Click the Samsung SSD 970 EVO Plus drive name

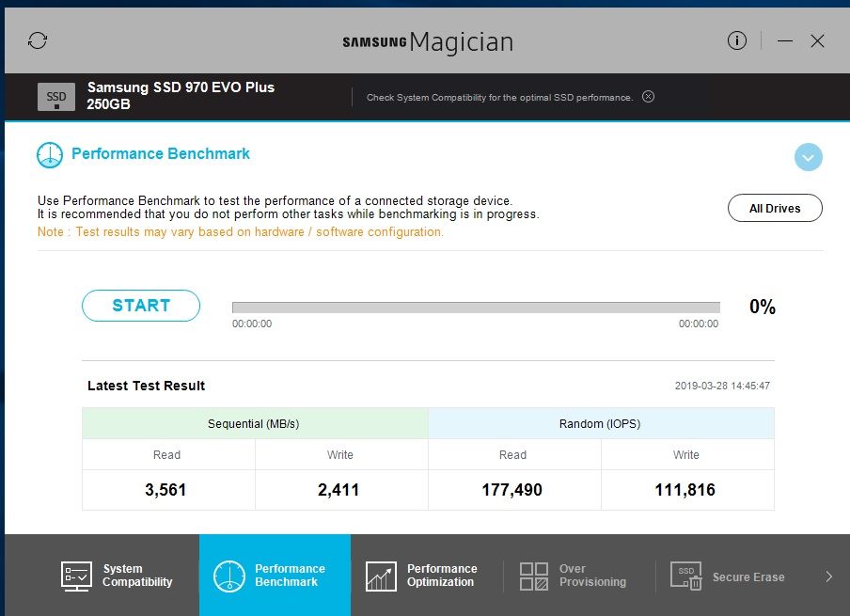(181, 95)
